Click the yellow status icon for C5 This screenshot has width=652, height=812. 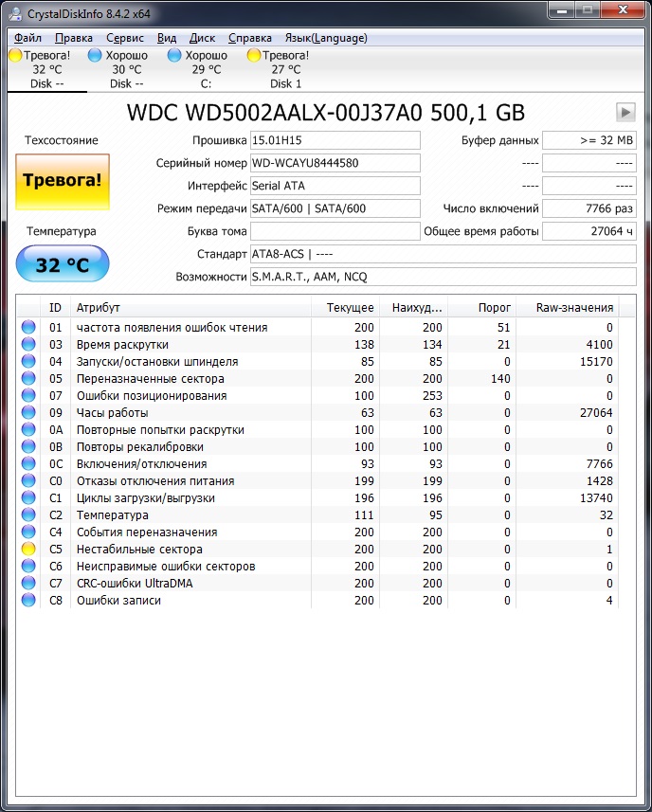[x=28, y=549]
